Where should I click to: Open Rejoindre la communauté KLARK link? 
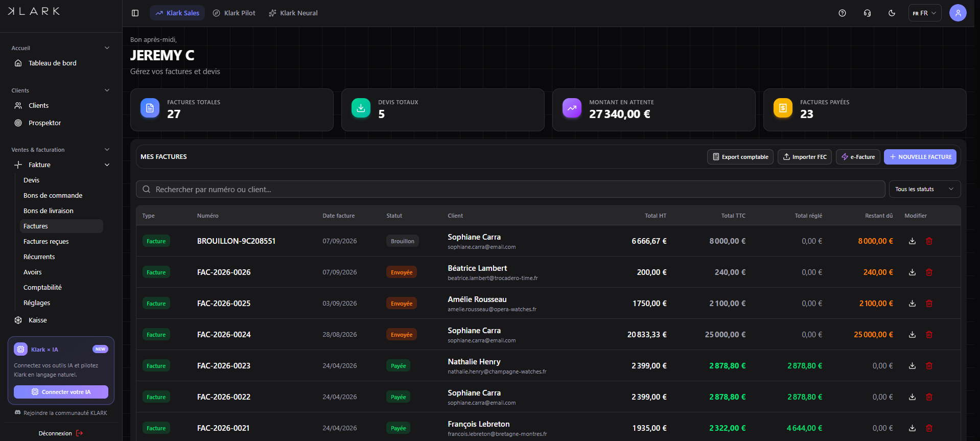pyautogui.click(x=61, y=413)
